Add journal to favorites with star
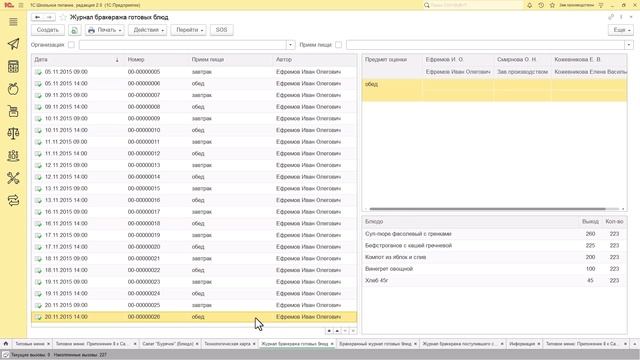Viewport: 640px width, 360px height. click(63, 17)
